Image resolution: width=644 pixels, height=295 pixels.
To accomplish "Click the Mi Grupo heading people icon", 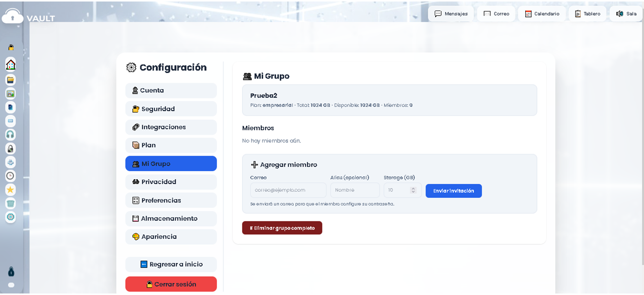I will tap(247, 77).
